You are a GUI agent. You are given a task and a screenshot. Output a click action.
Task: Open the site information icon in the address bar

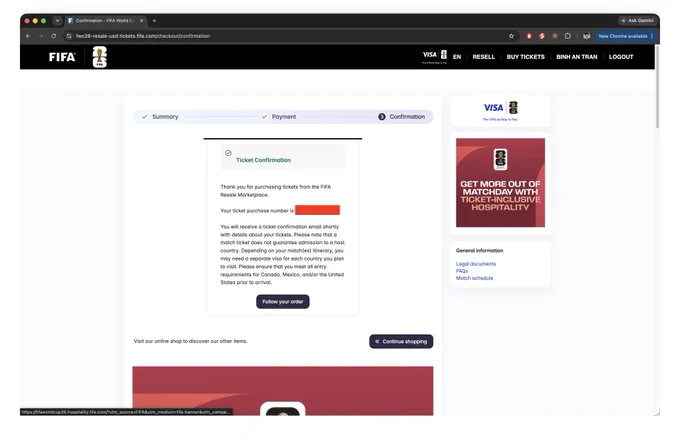(69, 36)
